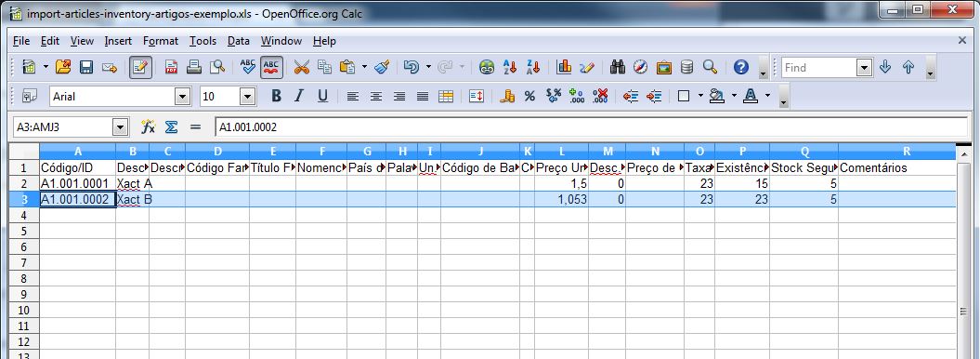
Task: Align cell text right
Action: coord(399,97)
